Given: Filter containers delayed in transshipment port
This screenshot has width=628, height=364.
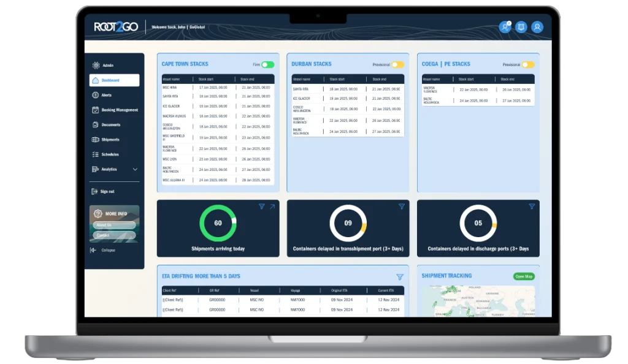Looking at the screenshot, I should [401, 207].
